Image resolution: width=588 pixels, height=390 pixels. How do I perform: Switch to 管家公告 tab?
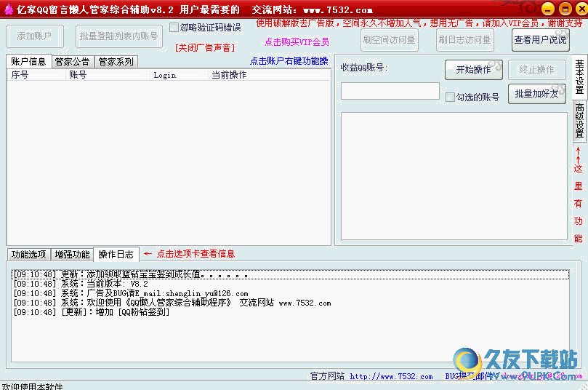[x=73, y=62]
